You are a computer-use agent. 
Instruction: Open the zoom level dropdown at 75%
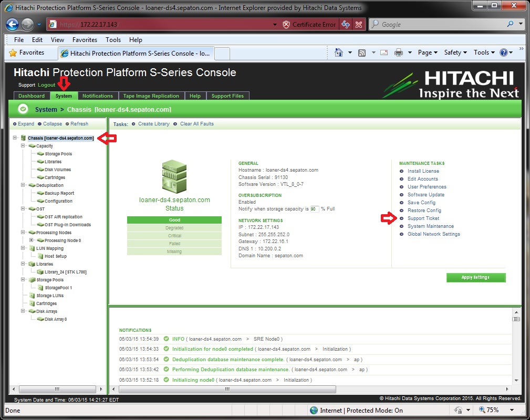click(512, 410)
